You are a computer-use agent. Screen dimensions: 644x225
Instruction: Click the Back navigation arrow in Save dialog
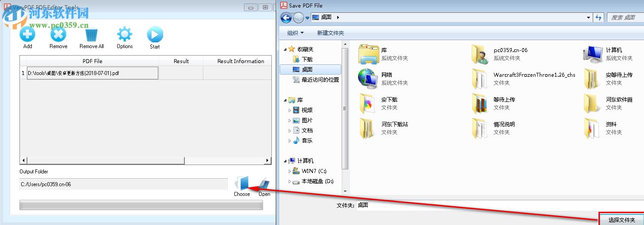pyautogui.click(x=286, y=18)
